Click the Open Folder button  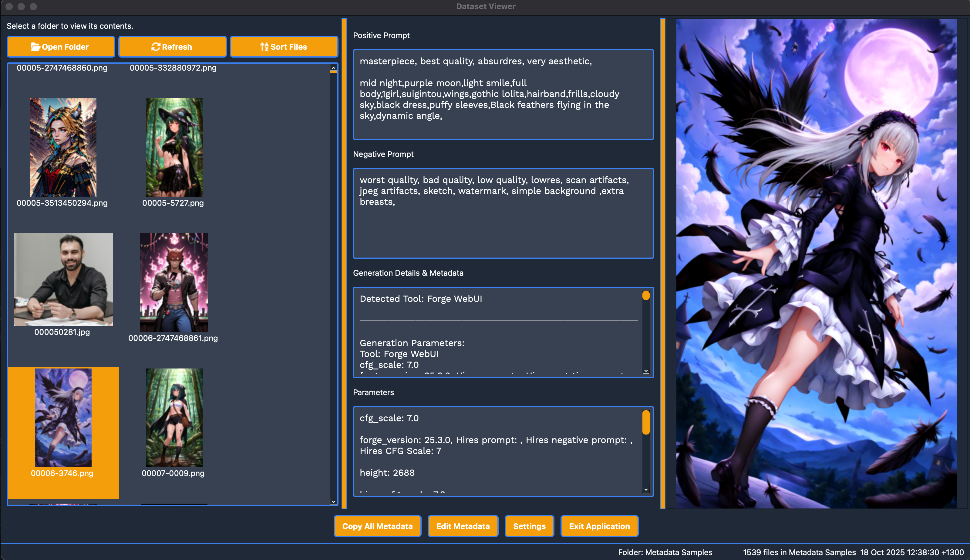tap(60, 47)
